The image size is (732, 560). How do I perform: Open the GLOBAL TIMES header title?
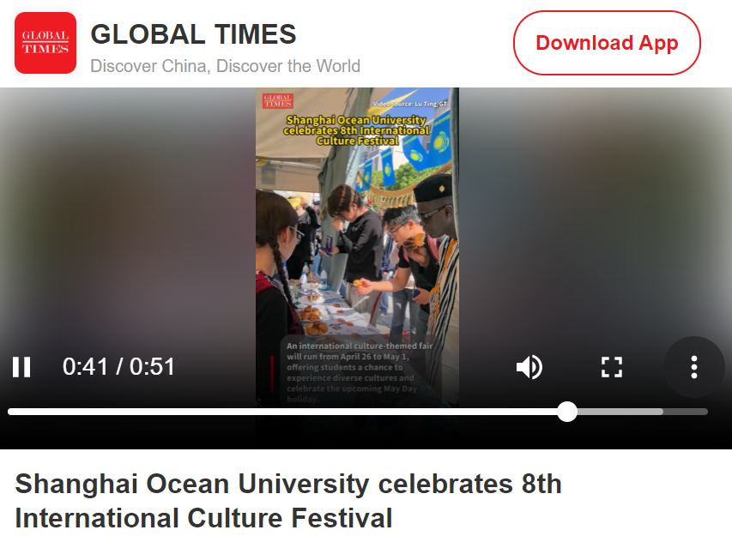coord(193,34)
